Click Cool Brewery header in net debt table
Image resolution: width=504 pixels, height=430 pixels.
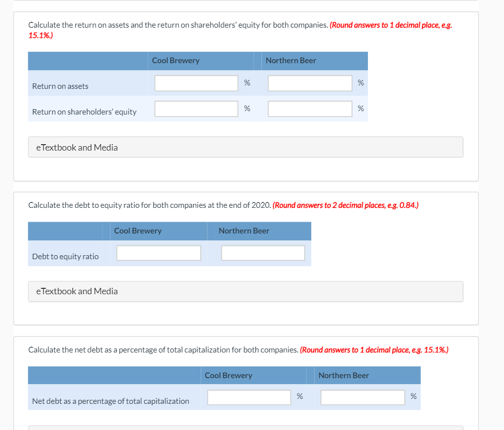228,375
